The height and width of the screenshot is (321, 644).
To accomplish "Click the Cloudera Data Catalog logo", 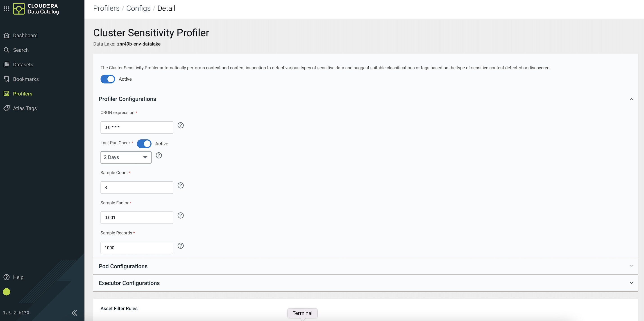I will 36,9.
